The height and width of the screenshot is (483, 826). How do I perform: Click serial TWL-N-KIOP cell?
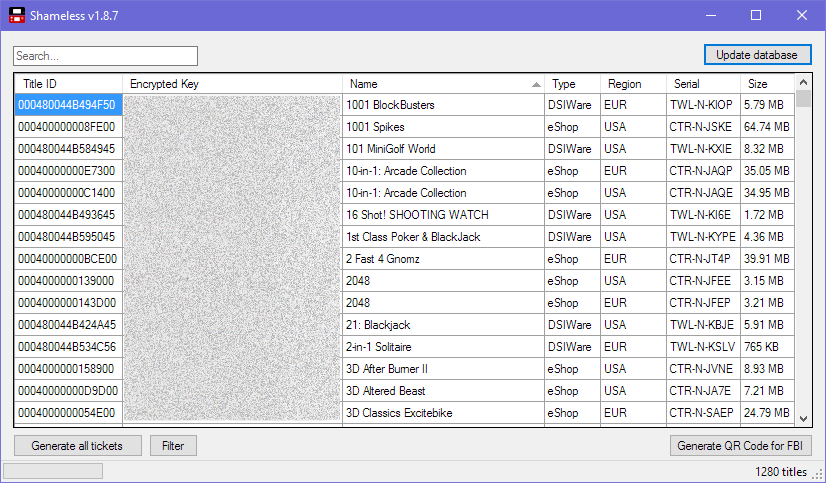click(703, 105)
